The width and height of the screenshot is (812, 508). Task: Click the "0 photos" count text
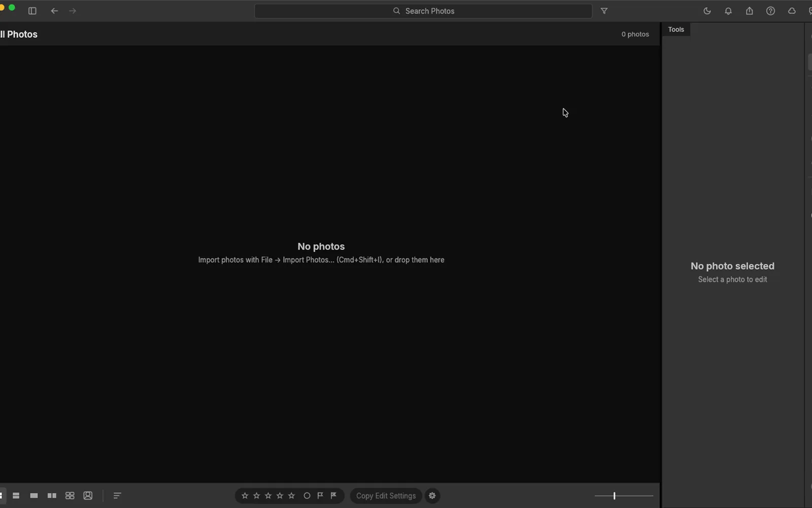coord(635,35)
